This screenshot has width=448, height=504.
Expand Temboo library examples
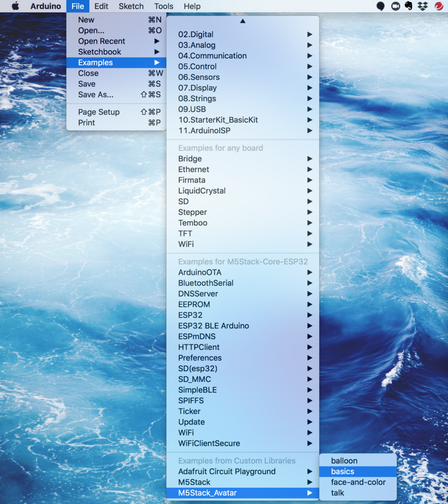coord(243,223)
